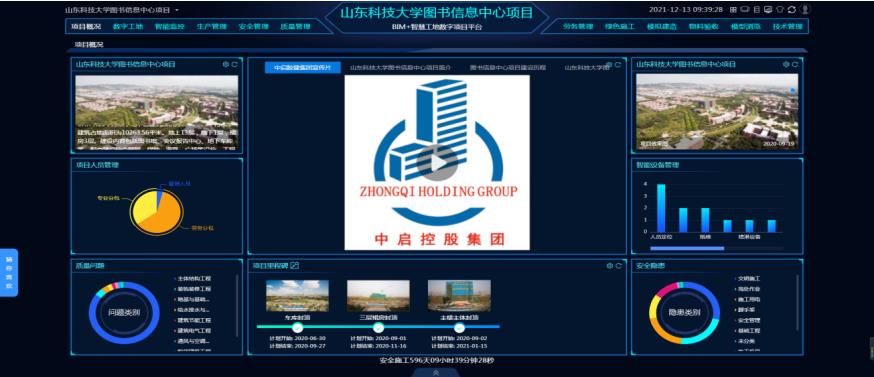Open the first milestone thumbnail photo

coord(297,296)
